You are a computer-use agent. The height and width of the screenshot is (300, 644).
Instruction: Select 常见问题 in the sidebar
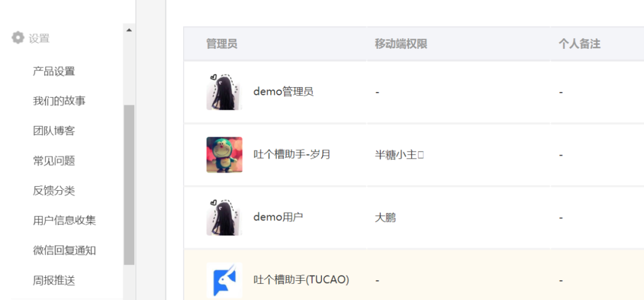(x=54, y=160)
